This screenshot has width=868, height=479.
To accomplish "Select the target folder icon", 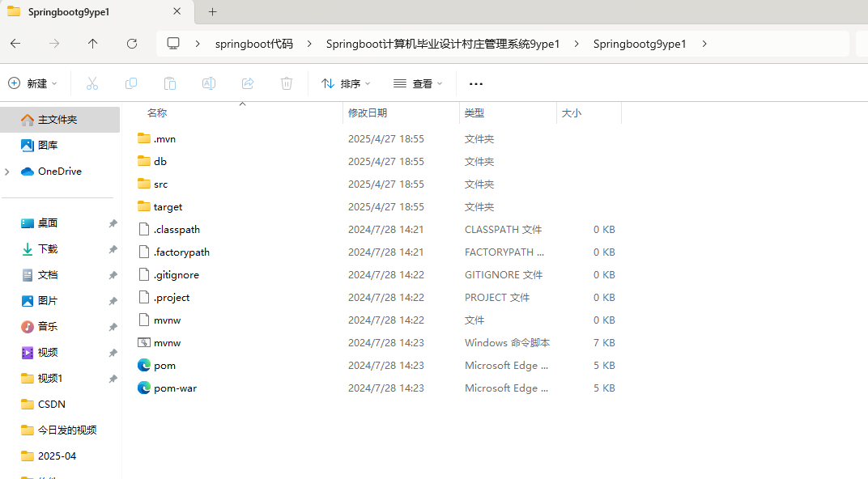I will [x=144, y=206].
